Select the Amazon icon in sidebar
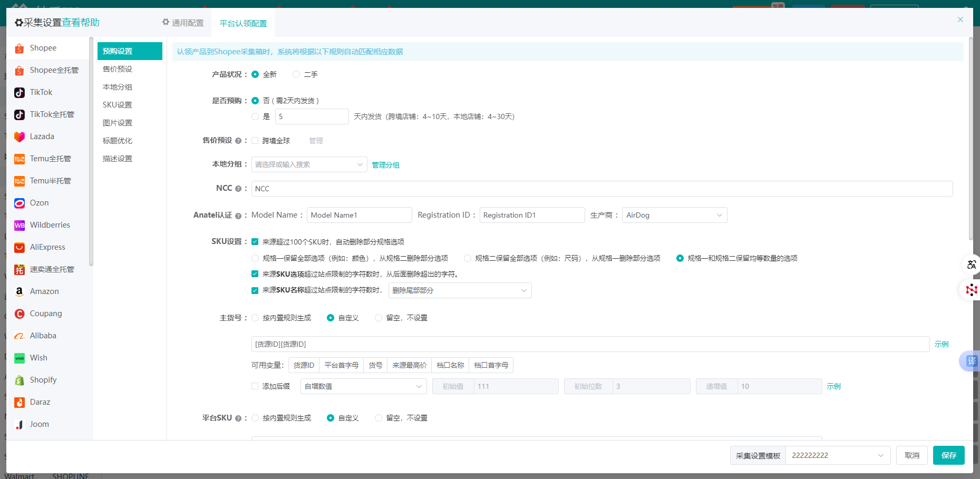980x479 pixels. point(20,292)
